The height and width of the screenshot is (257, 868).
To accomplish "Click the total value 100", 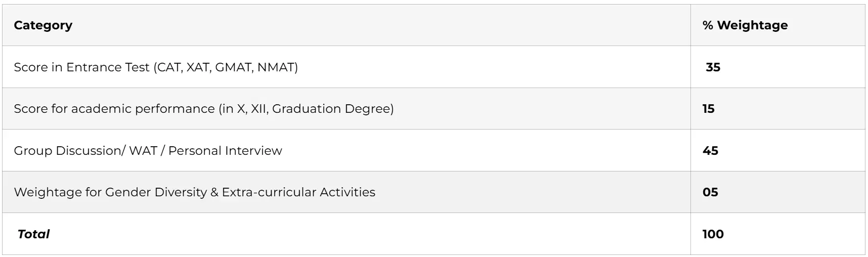I will pyautogui.click(x=713, y=234).
